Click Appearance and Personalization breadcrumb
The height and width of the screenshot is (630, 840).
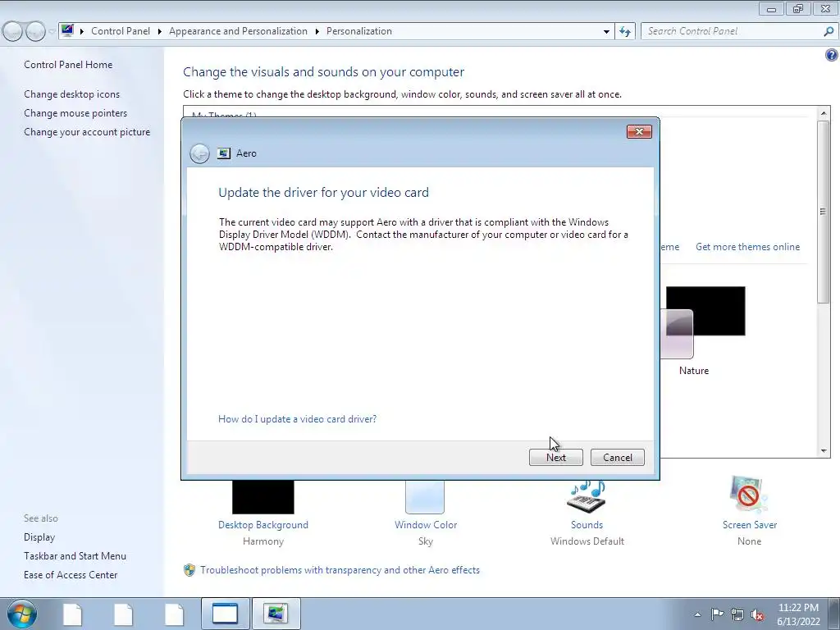tap(239, 31)
